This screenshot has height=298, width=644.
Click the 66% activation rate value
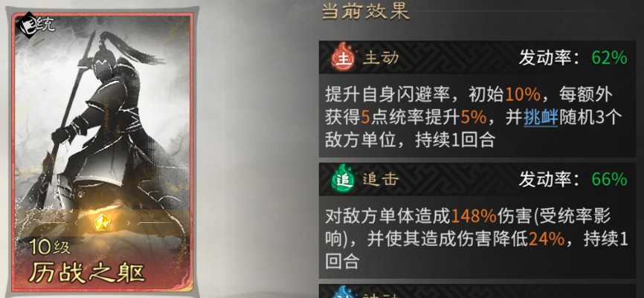[610, 180]
